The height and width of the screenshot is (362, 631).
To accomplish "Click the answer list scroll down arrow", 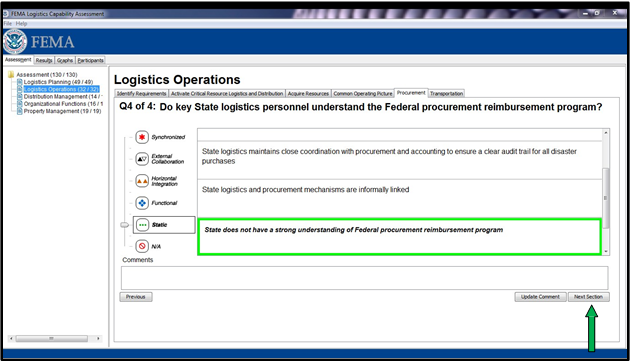I will pos(606,251).
